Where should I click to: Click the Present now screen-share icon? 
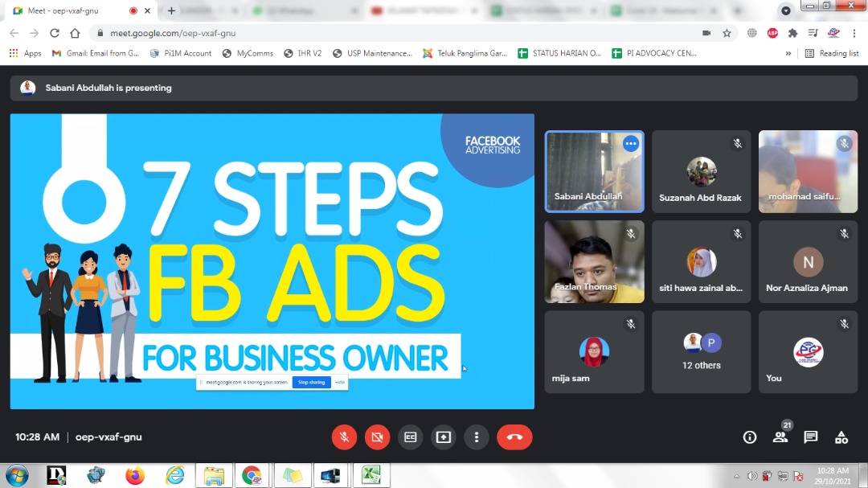point(444,437)
